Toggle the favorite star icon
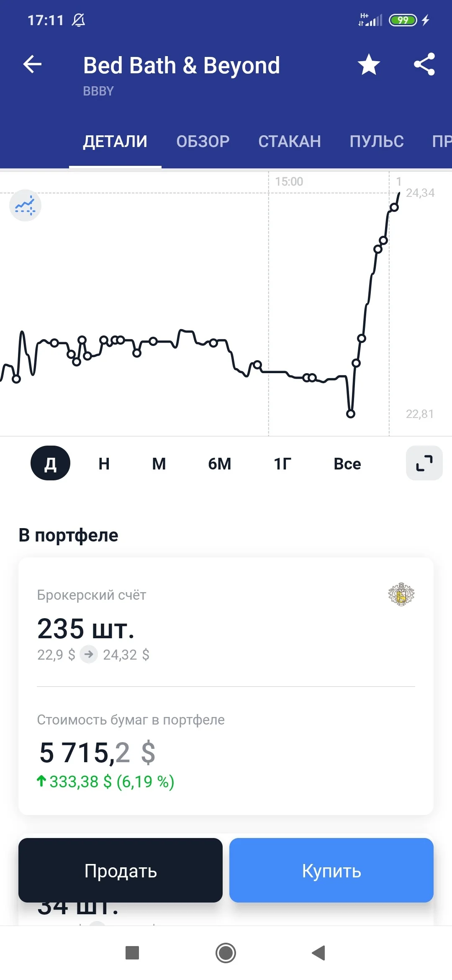 click(369, 64)
